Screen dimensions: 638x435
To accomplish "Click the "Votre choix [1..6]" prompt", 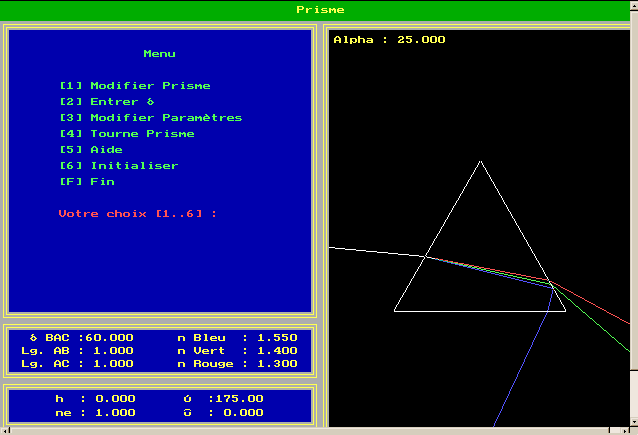I will [138, 214].
